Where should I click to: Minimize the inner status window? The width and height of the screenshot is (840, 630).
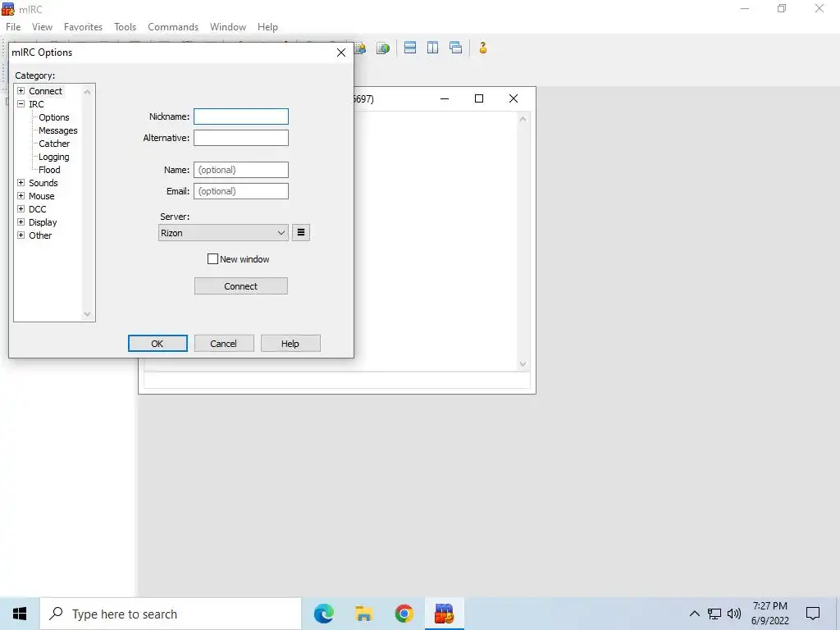coord(444,98)
